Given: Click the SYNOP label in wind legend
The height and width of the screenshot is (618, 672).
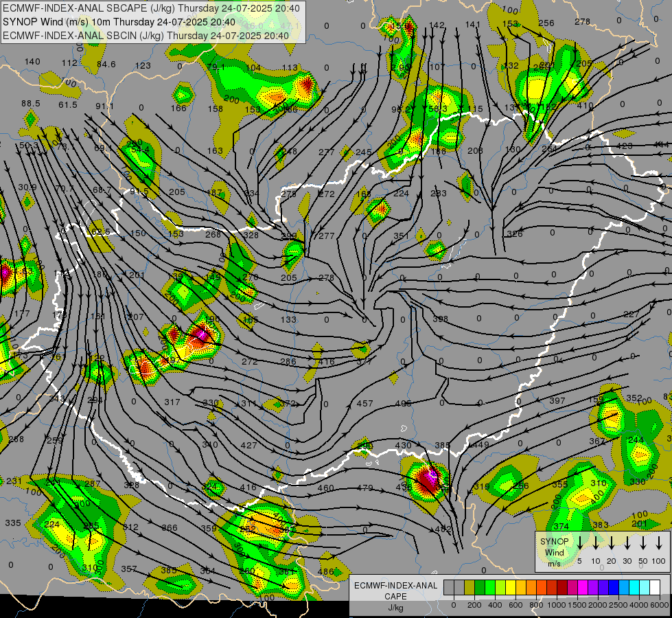Looking at the screenshot, I should [x=554, y=542].
